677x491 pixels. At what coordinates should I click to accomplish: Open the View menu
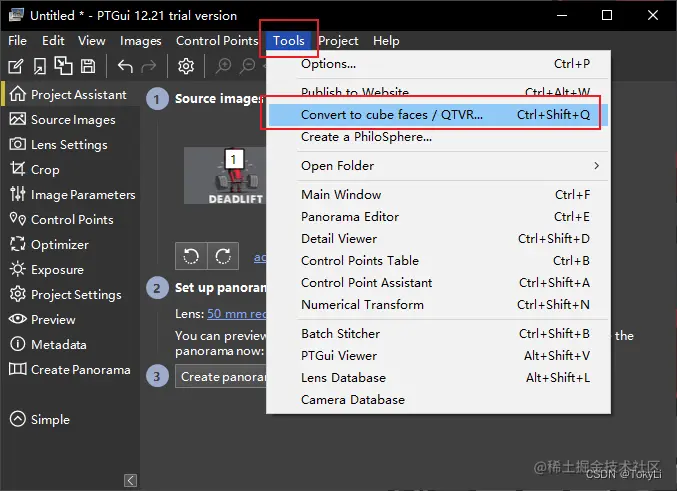(x=92, y=41)
